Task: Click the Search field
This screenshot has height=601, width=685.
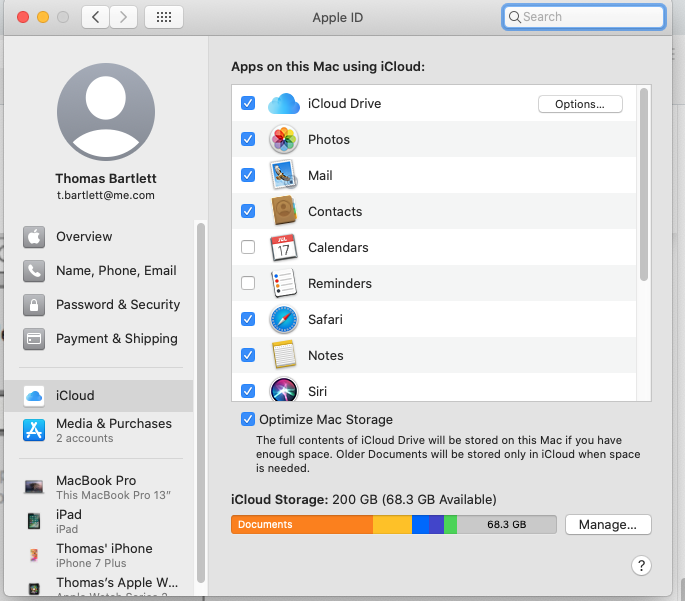Action: [583, 17]
